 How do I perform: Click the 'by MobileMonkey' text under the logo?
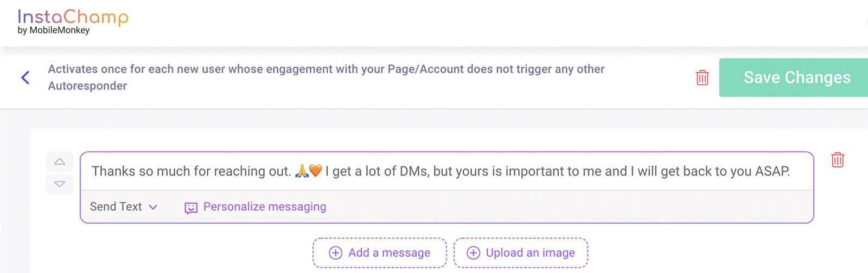pos(54,30)
